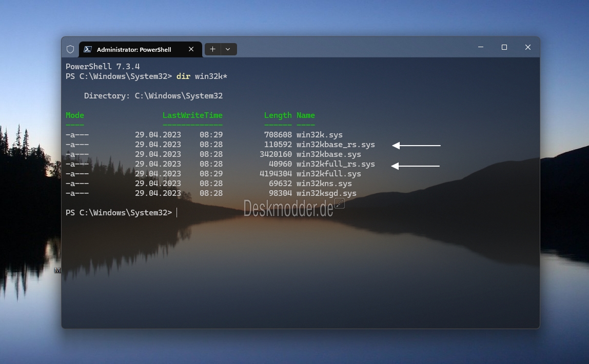Click the admin shield icon in title bar
589x364 pixels.
click(x=70, y=49)
